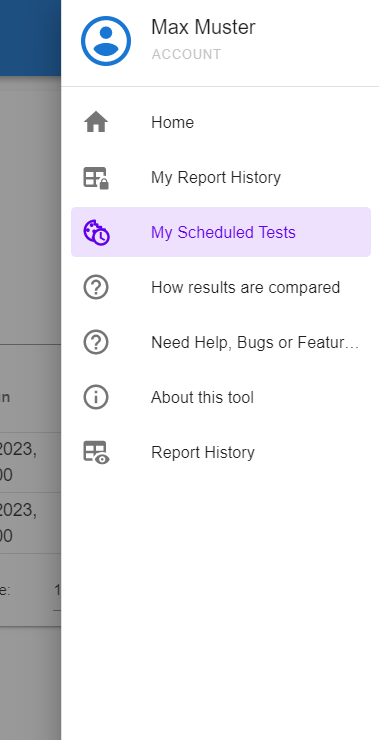Viewport: 379px width, 740px height.
Task: Open the My Report History text label
Action: (216, 177)
